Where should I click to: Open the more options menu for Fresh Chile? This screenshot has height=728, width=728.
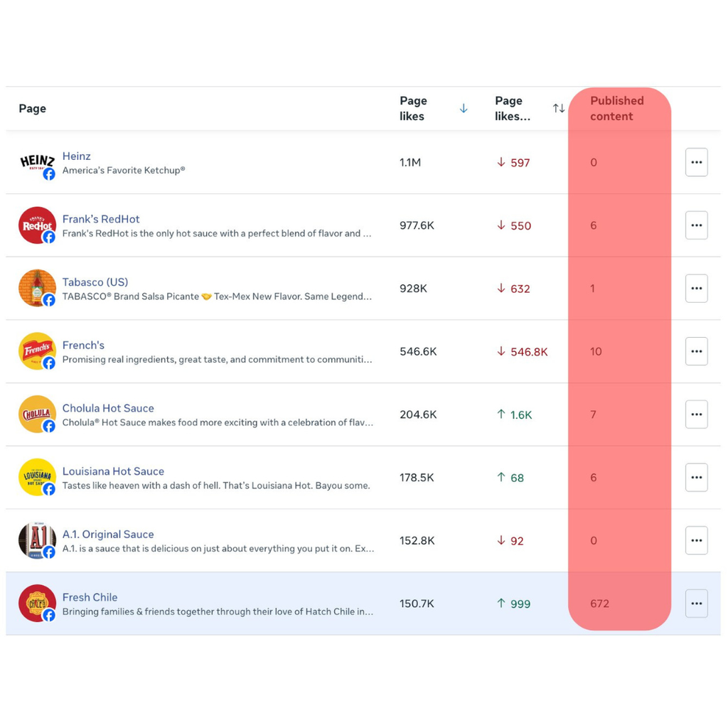point(696,604)
